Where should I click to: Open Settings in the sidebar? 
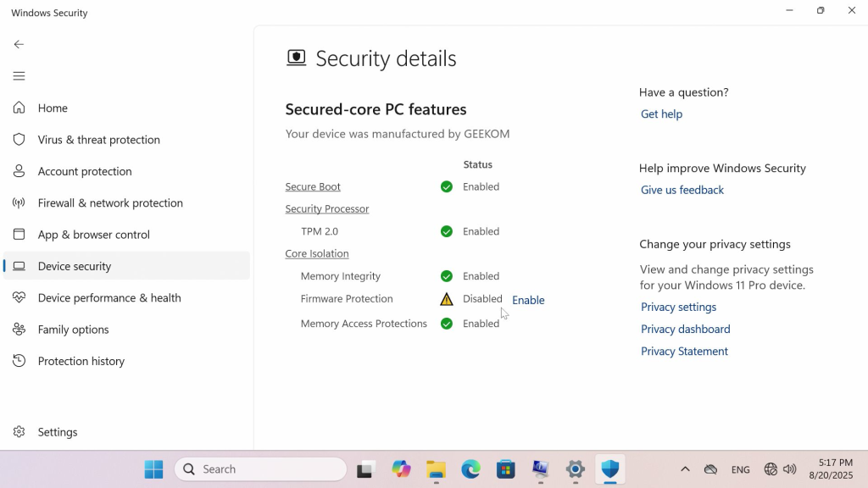tap(126, 431)
